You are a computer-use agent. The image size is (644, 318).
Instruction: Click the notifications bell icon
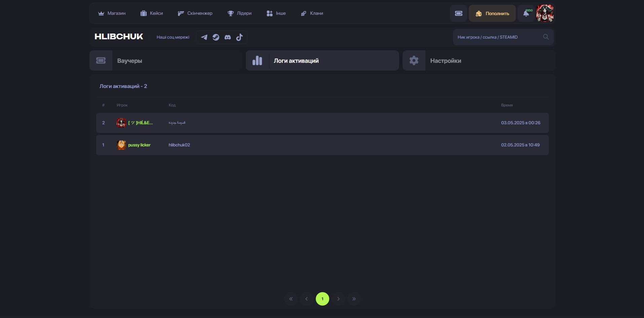coord(526,13)
